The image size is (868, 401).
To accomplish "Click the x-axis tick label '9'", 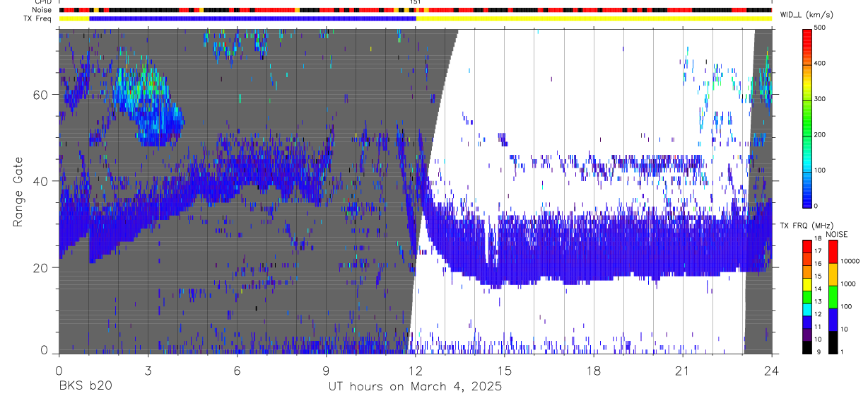I will (326, 370).
